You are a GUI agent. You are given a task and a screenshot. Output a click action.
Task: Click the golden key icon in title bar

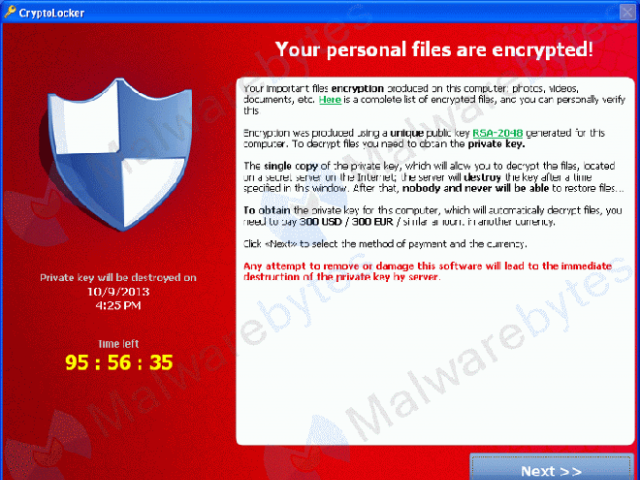click(10, 12)
